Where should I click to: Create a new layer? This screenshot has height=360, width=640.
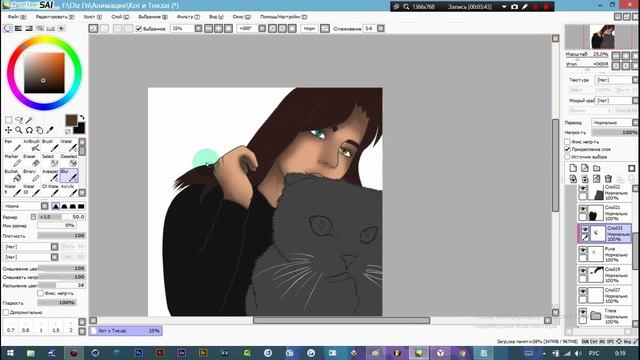click(573, 168)
